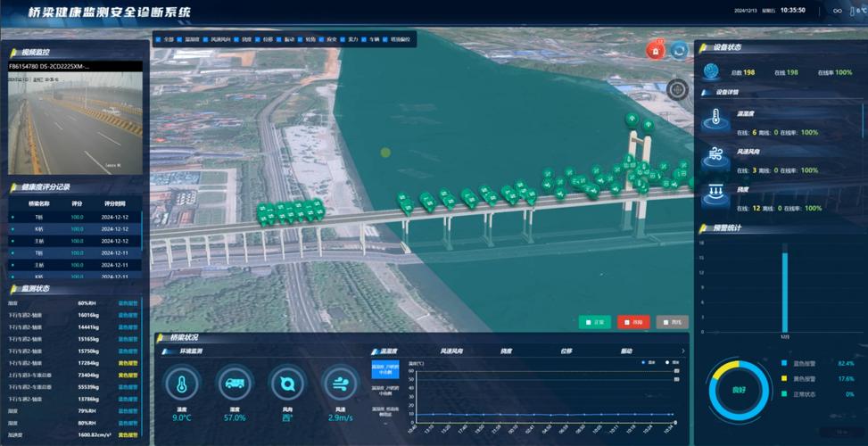Switch to the 位移 chart tab
The image size is (868, 446).
[x=566, y=351]
